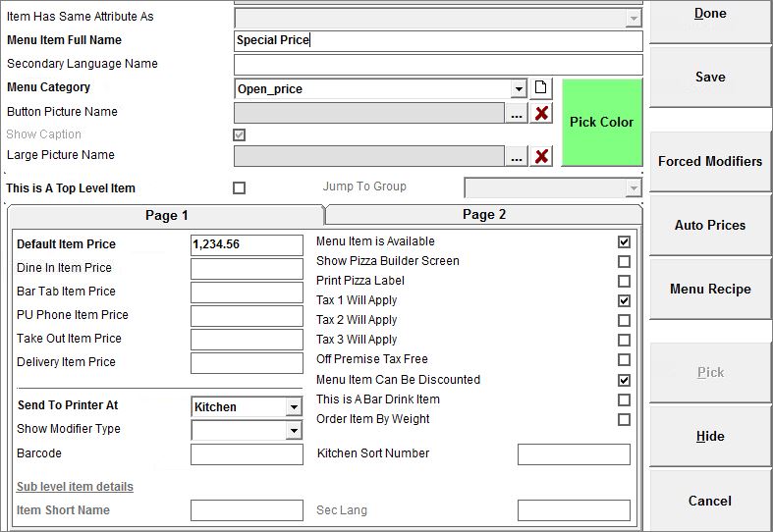Click the Item Short Name field
This screenshot has width=773, height=532.
tap(247, 510)
